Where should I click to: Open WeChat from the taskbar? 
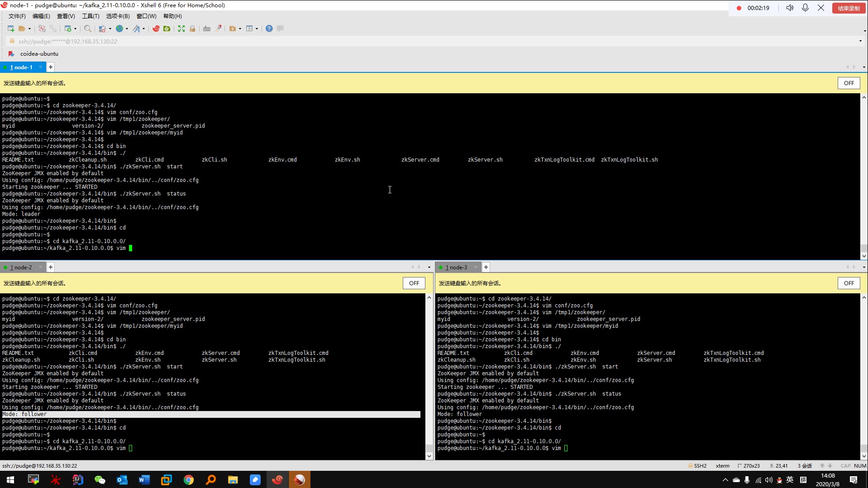coord(100,480)
